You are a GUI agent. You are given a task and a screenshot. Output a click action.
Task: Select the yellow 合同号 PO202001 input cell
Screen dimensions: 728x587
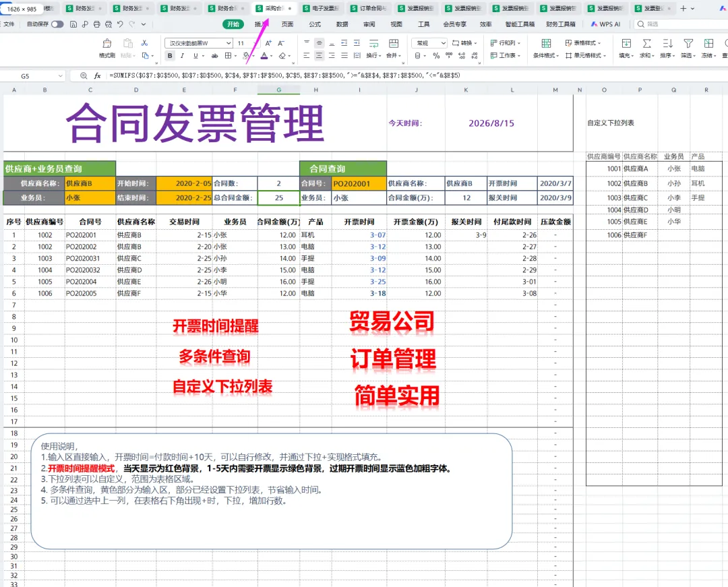click(x=359, y=183)
